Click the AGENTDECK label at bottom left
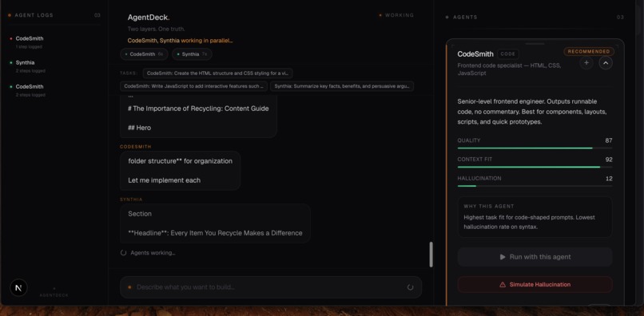This screenshot has height=316, width=644. tap(54, 295)
